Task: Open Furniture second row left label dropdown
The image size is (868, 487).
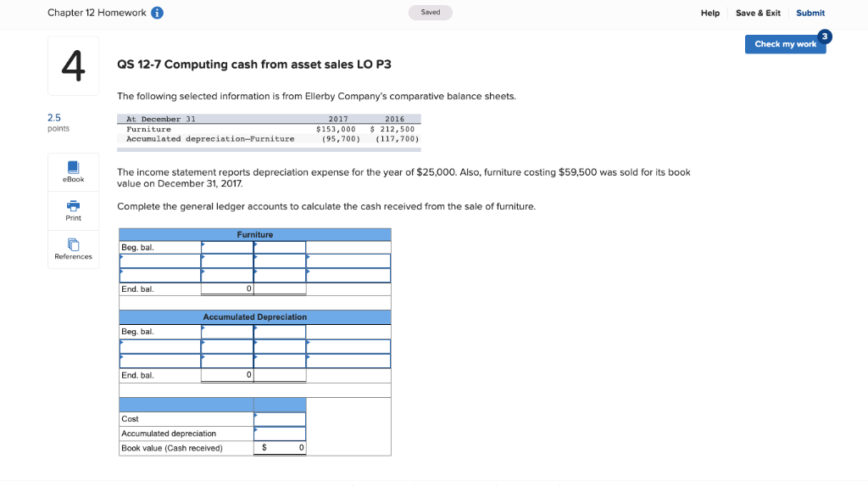Action: tap(160, 261)
